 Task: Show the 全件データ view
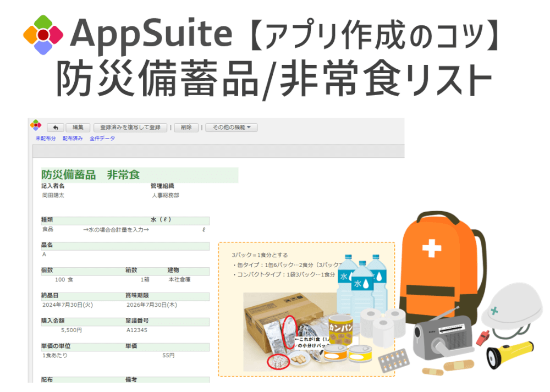102,139
